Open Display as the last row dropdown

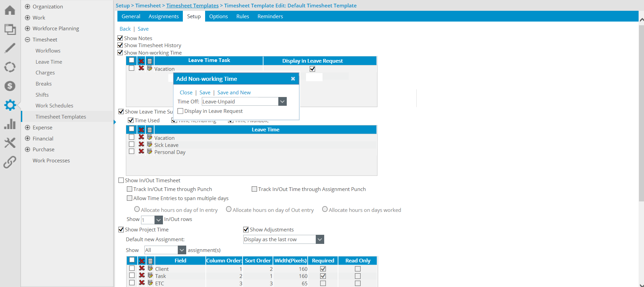(x=320, y=239)
